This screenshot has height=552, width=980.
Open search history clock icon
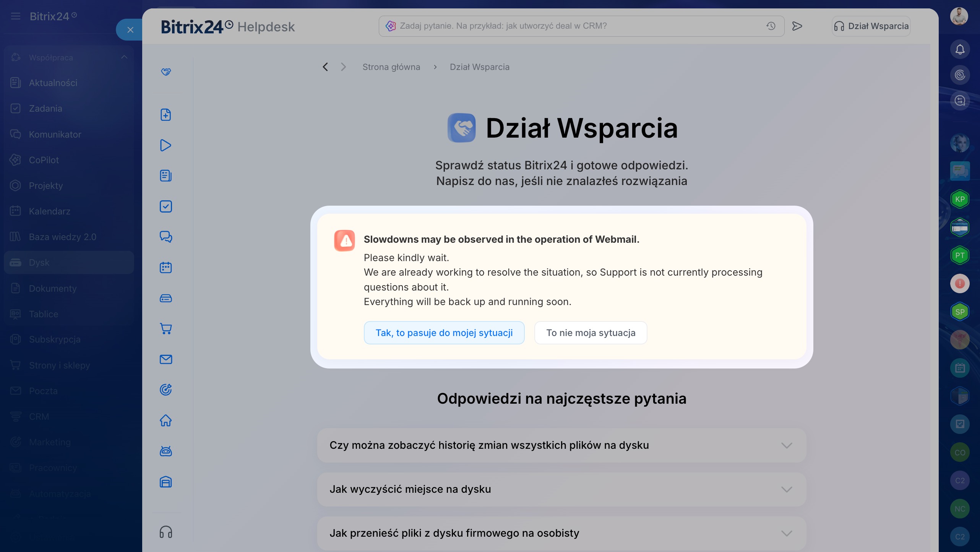tap(771, 26)
